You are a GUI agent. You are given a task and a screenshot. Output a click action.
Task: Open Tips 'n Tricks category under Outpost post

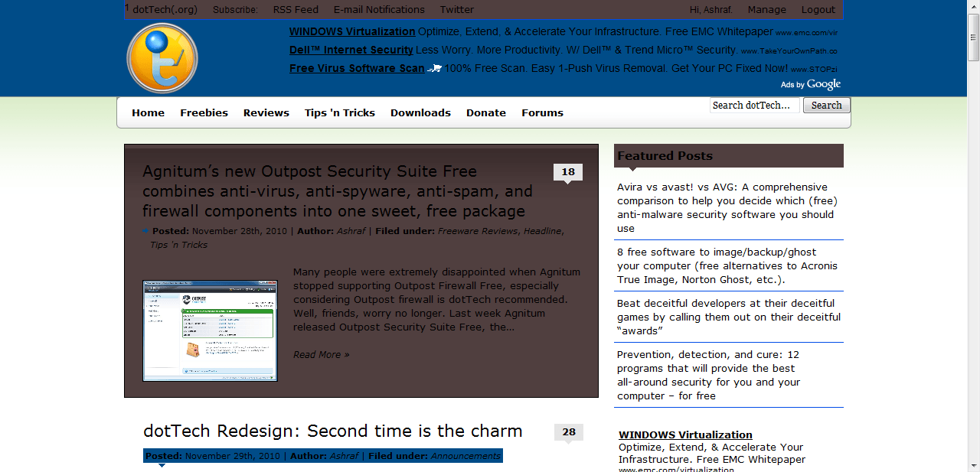click(178, 245)
